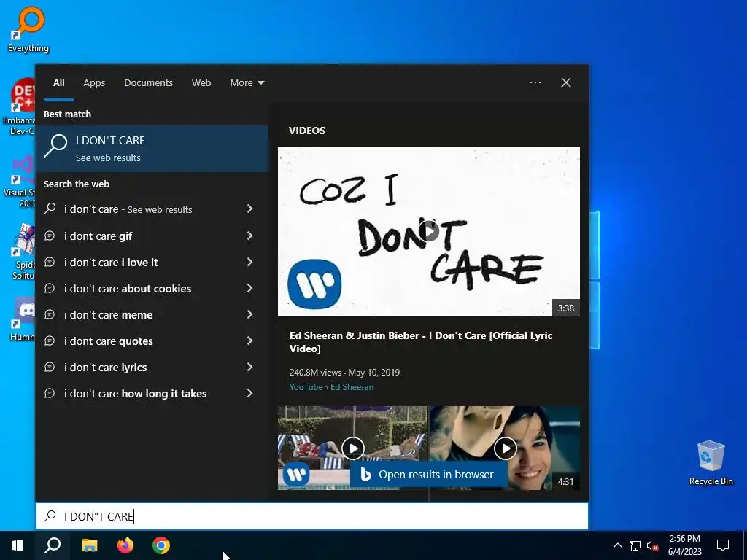Click the muted volume tray icon
The image size is (747, 560).
(x=653, y=545)
